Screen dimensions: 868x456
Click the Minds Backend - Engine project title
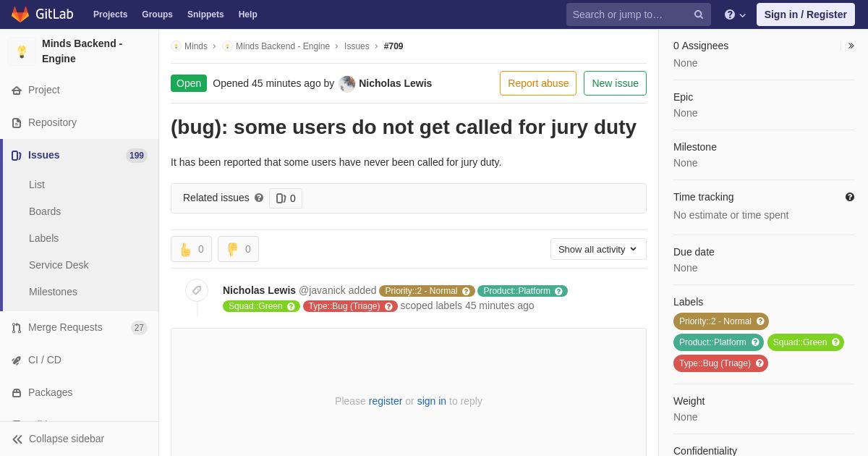click(x=82, y=51)
